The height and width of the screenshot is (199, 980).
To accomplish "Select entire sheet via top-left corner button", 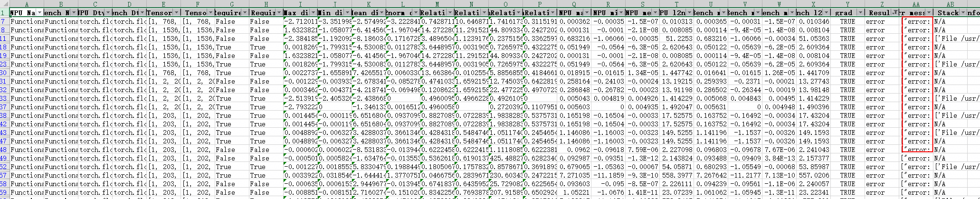I will click(x=5, y=4).
